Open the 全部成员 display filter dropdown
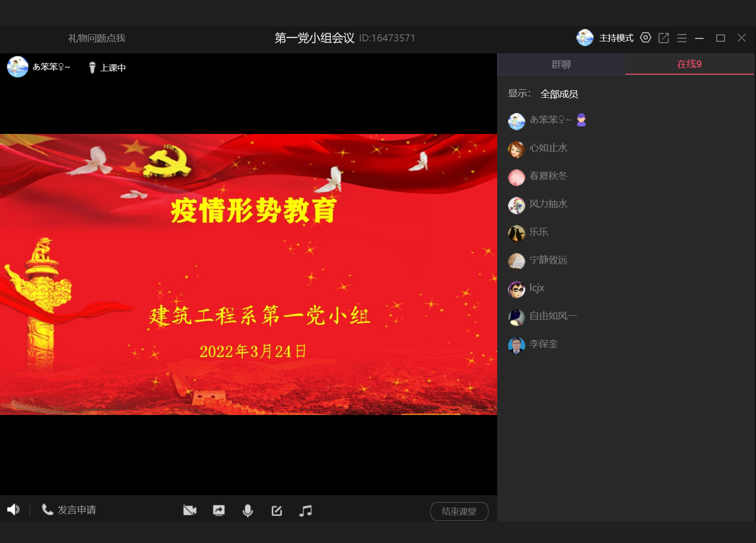 coord(559,94)
